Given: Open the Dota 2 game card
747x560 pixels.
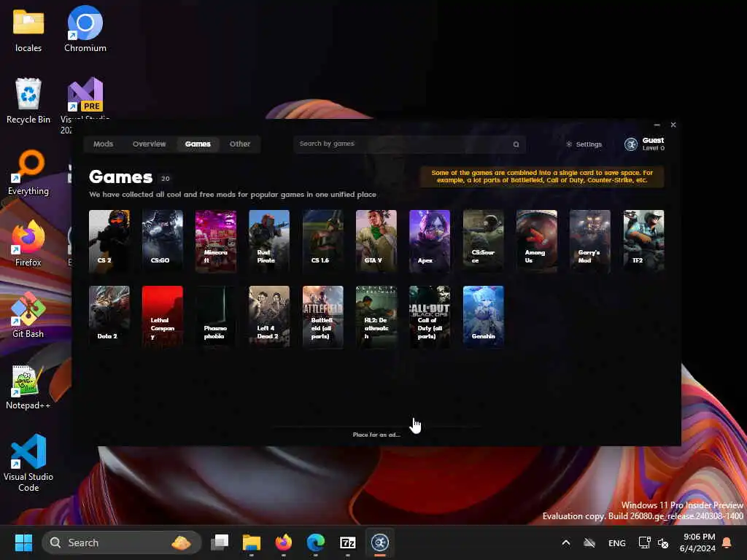Looking at the screenshot, I should click(109, 316).
